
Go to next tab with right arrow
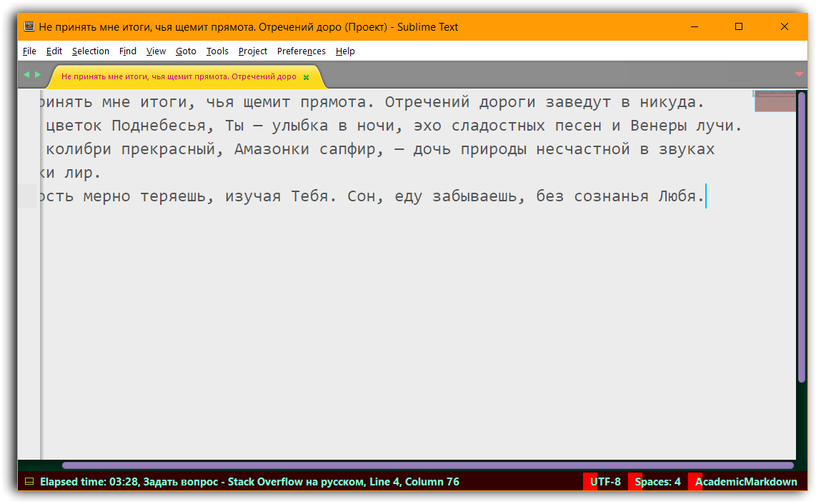click(38, 75)
